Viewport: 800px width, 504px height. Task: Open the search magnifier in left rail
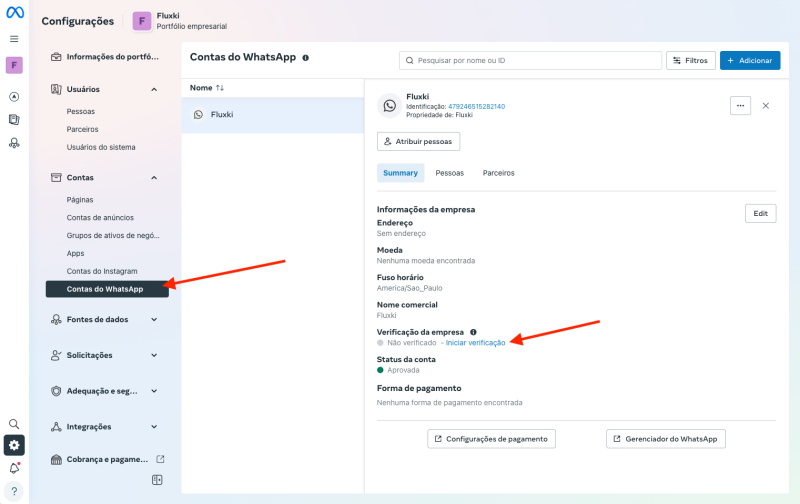click(14, 424)
